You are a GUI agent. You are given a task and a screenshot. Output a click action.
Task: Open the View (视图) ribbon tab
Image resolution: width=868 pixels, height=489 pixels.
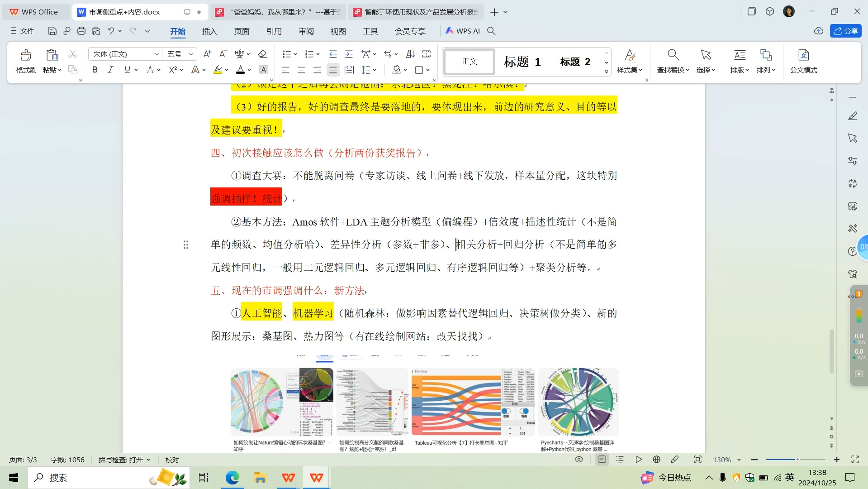(338, 31)
